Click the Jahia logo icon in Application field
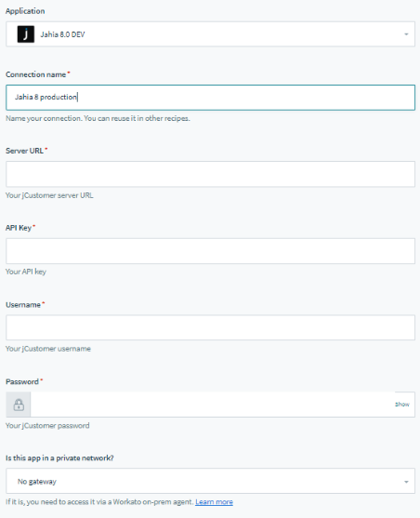This screenshot has height=518, width=420. tap(26, 34)
